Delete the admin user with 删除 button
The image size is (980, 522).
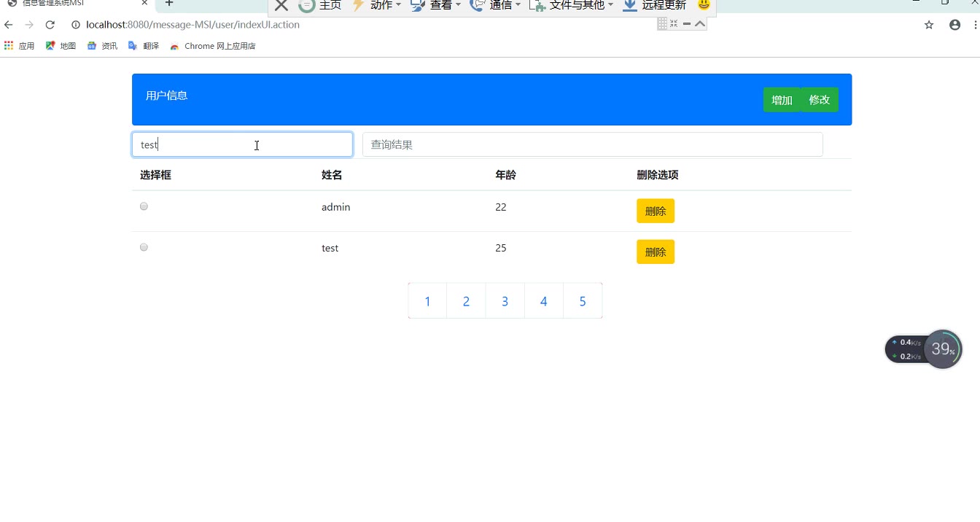tap(655, 211)
